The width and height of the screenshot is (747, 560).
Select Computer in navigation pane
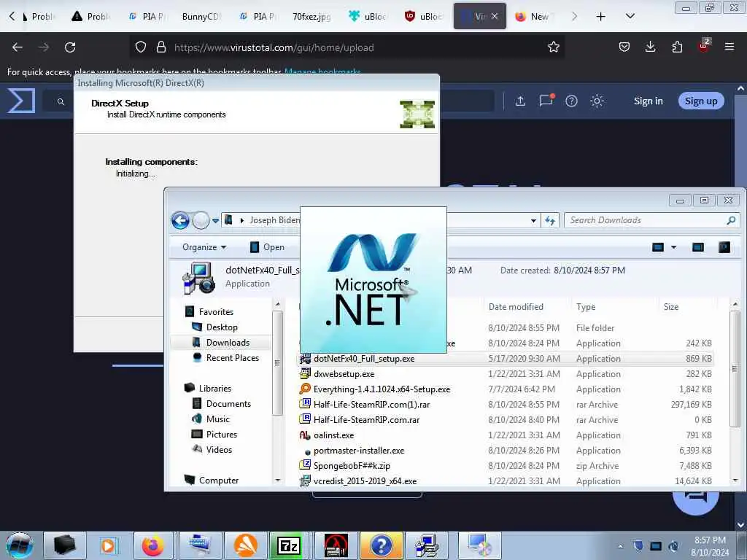219,480
